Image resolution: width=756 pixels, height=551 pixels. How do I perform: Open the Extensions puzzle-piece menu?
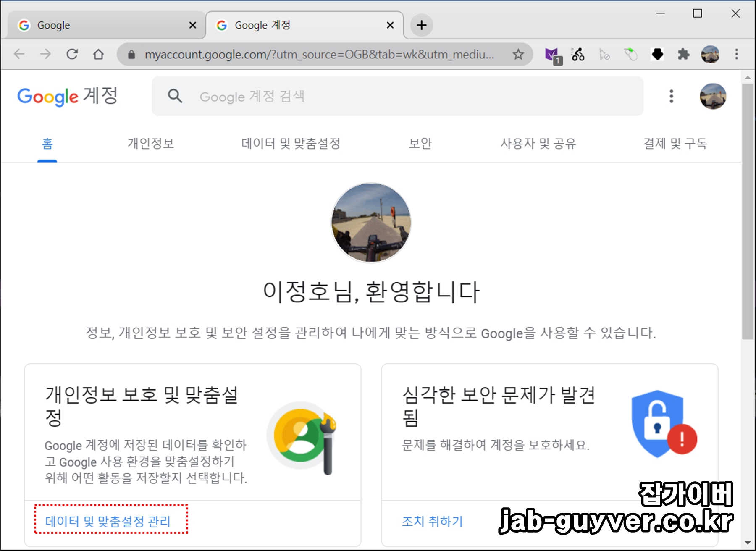point(684,54)
